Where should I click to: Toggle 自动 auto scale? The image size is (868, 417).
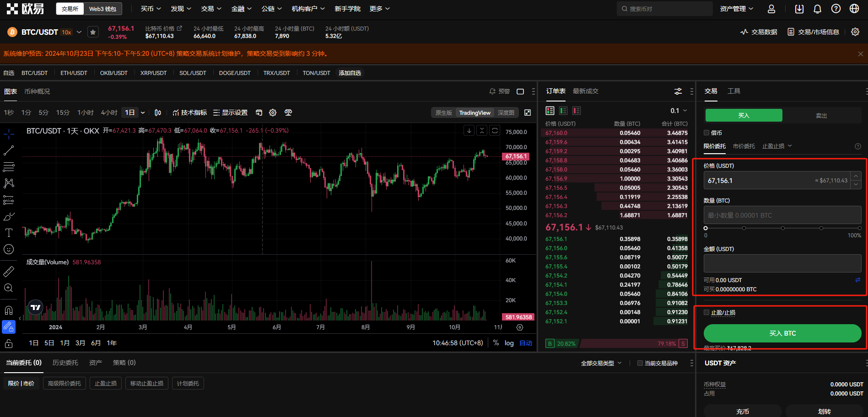pyautogui.click(x=526, y=343)
